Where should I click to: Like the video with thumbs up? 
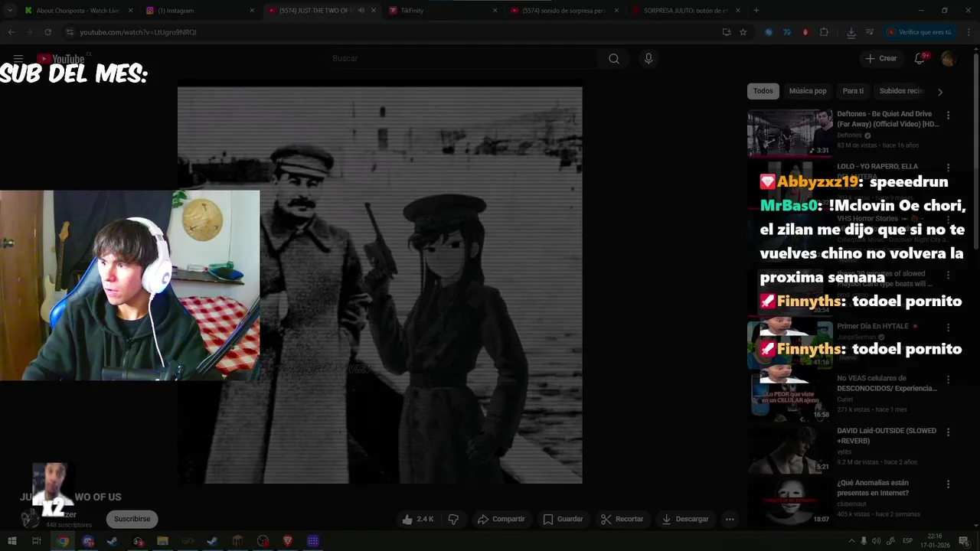pos(417,519)
